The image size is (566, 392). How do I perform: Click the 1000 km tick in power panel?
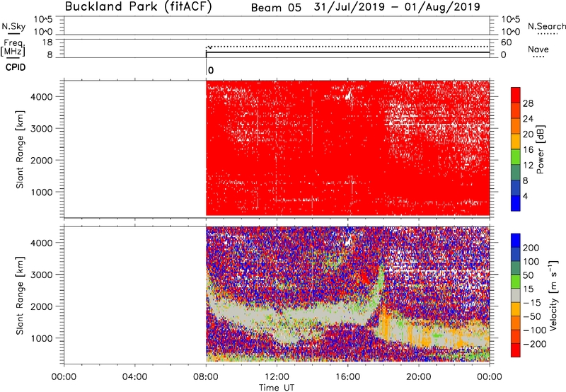(x=41, y=192)
